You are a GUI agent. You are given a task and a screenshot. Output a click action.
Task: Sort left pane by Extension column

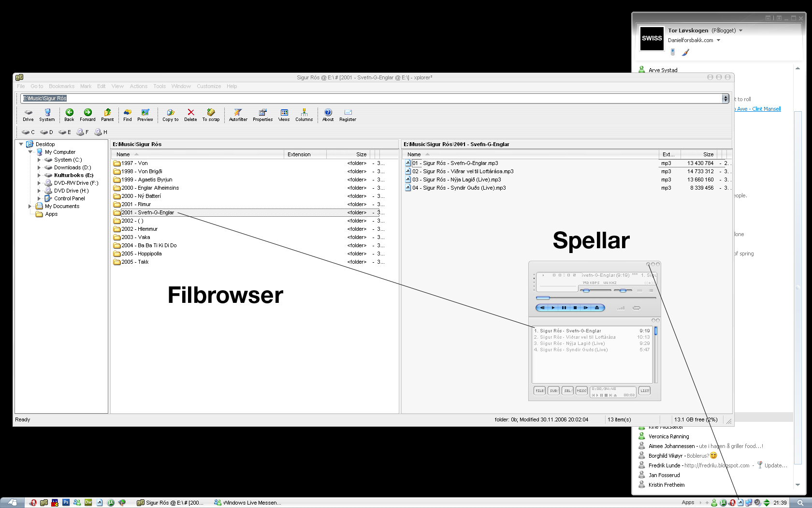(x=305, y=154)
